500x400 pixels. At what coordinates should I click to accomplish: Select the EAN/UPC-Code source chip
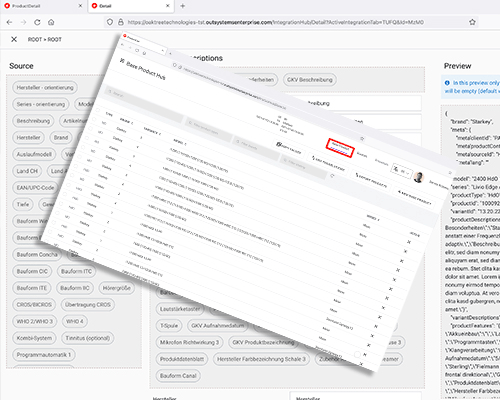35,187
